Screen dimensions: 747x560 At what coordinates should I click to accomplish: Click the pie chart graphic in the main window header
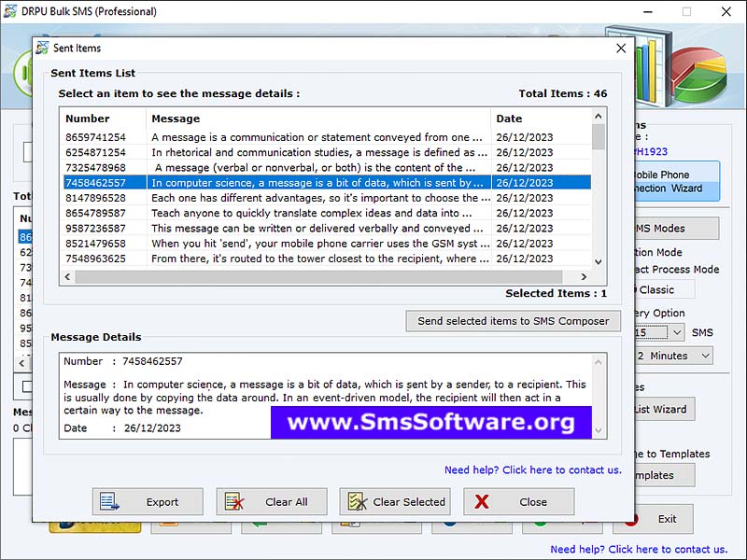coord(699,73)
